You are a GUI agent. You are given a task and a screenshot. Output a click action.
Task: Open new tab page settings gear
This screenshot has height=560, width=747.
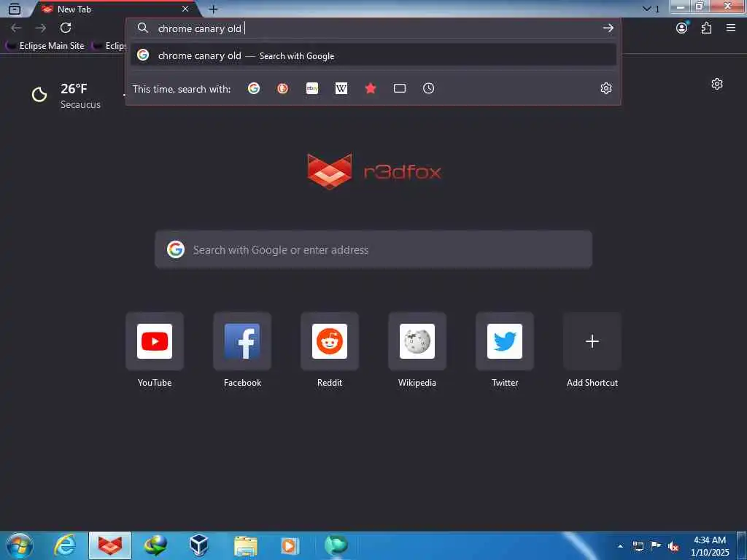716,85
